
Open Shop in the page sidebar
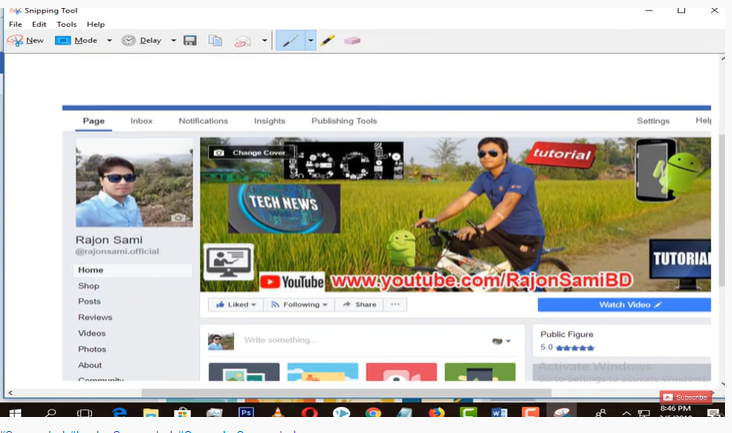(x=89, y=286)
